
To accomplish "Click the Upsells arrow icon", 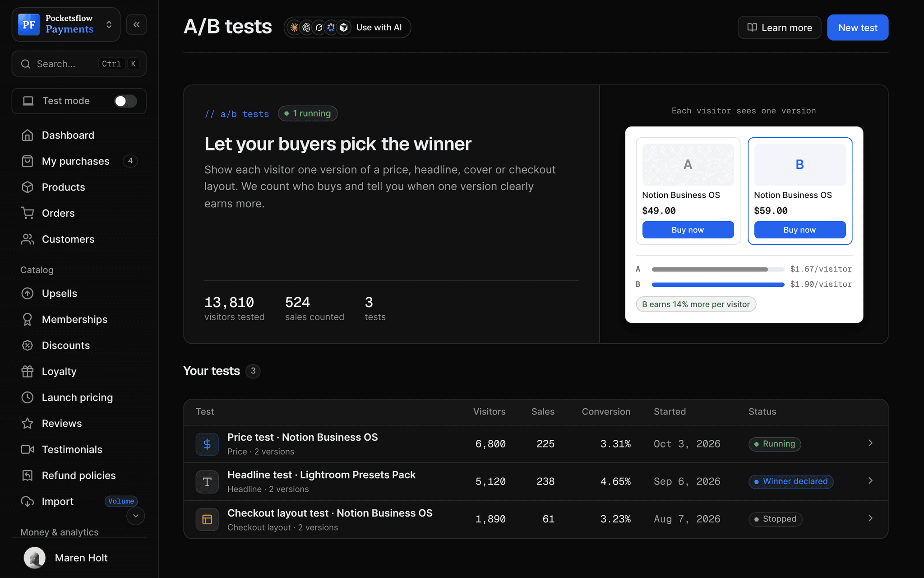I will pyautogui.click(x=28, y=294).
